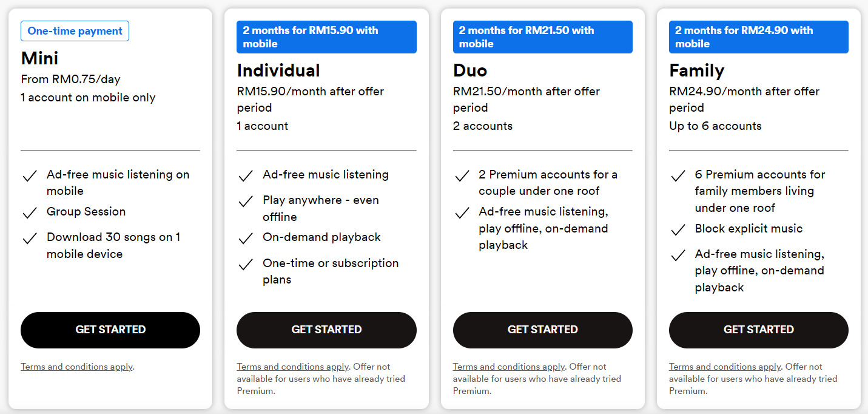Click checkmark beside Play anywhere - even offline
This screenshot has width=868, height=414.
246,202
